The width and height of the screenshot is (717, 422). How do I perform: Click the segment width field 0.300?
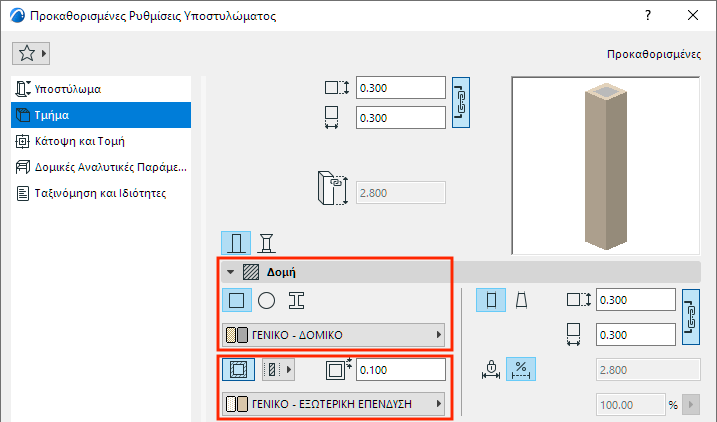pyautogui.click(x=636, y=335)
